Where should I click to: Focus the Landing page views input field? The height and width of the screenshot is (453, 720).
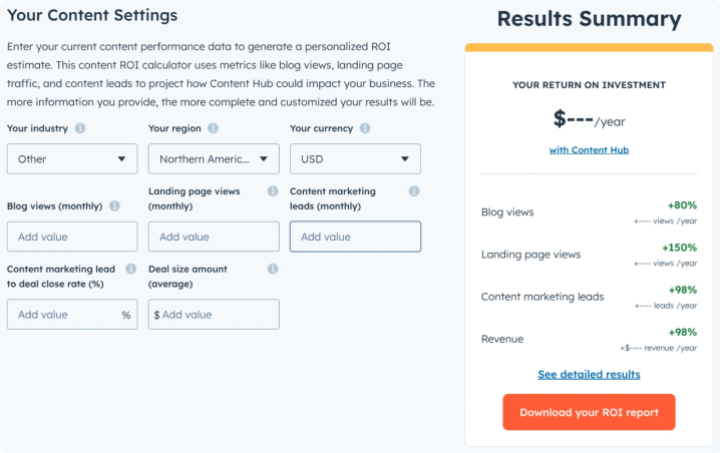pyautogui.click(x=213, y=237)
